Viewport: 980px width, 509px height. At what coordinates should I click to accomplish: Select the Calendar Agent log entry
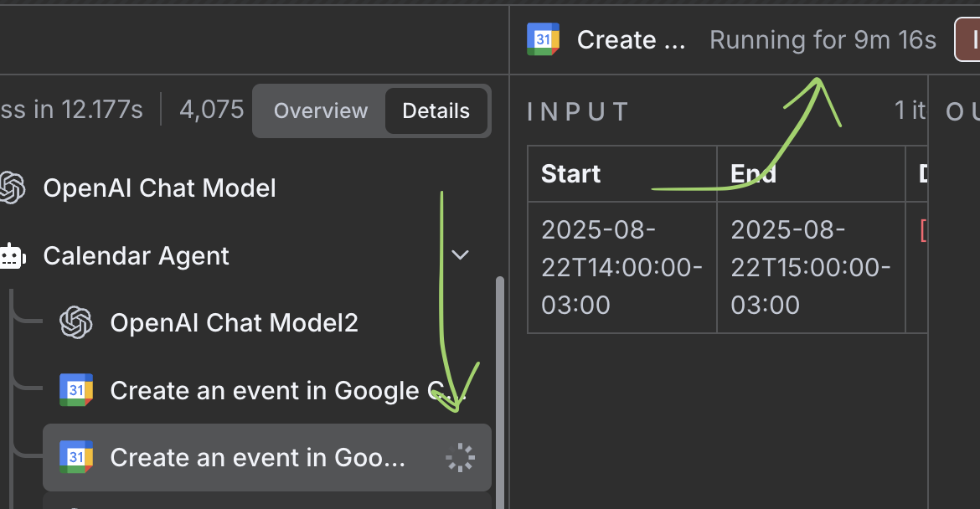(137, 256)
